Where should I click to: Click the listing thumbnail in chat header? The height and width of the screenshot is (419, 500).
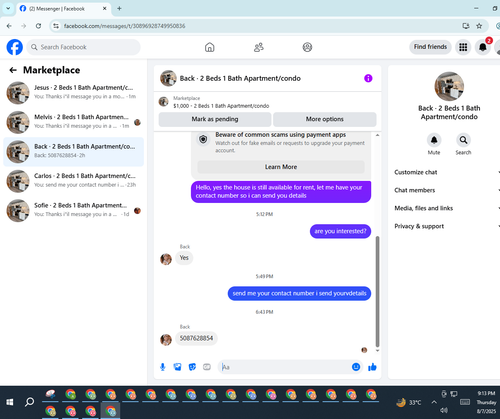(x=168, y=78)
